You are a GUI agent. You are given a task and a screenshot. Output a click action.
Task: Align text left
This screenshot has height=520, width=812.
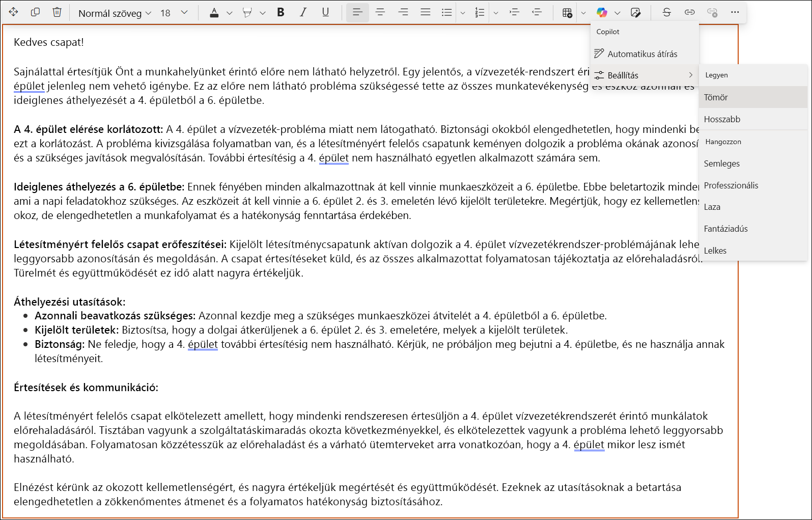(x=357, y=12)
